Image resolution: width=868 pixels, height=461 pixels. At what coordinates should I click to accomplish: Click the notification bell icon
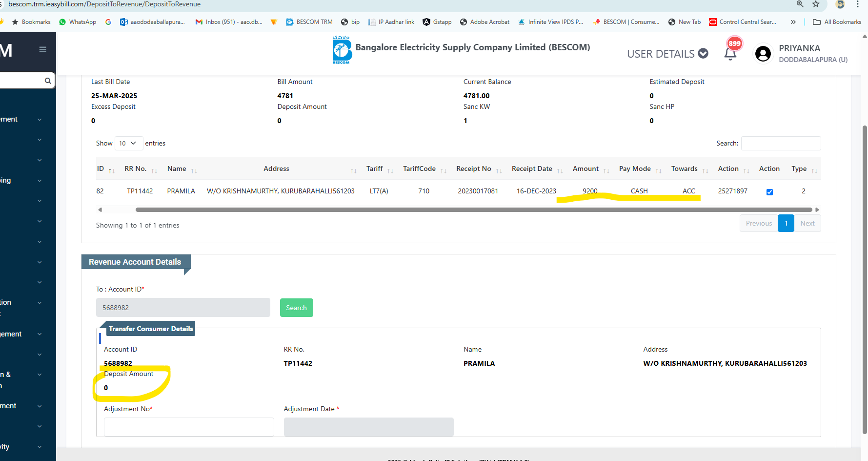[x=730, y=54]
